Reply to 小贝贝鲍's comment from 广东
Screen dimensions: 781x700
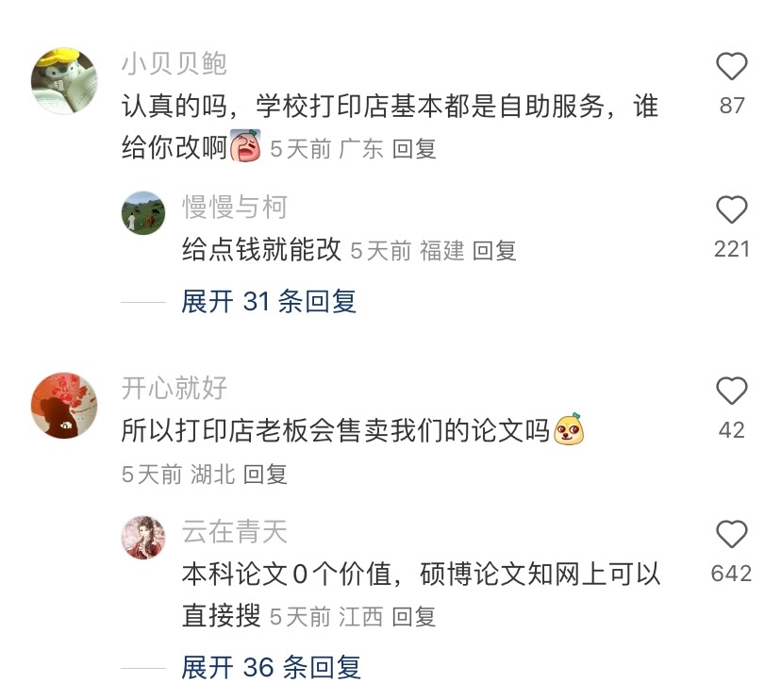(x=414, y=149)
